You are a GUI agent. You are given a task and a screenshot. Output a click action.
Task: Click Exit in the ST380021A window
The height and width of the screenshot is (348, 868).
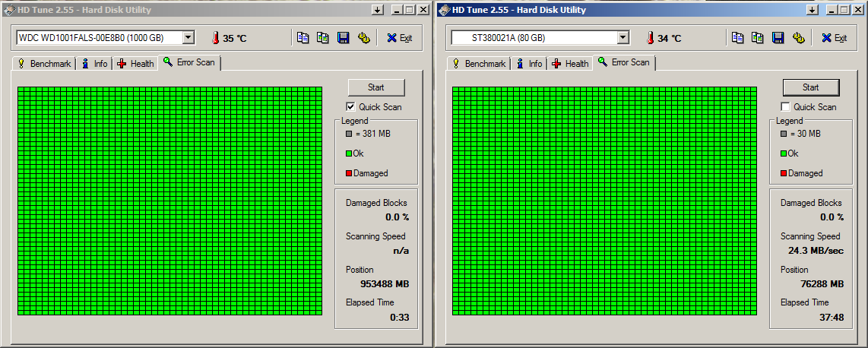pyautogui.click(x=834, y=38)
